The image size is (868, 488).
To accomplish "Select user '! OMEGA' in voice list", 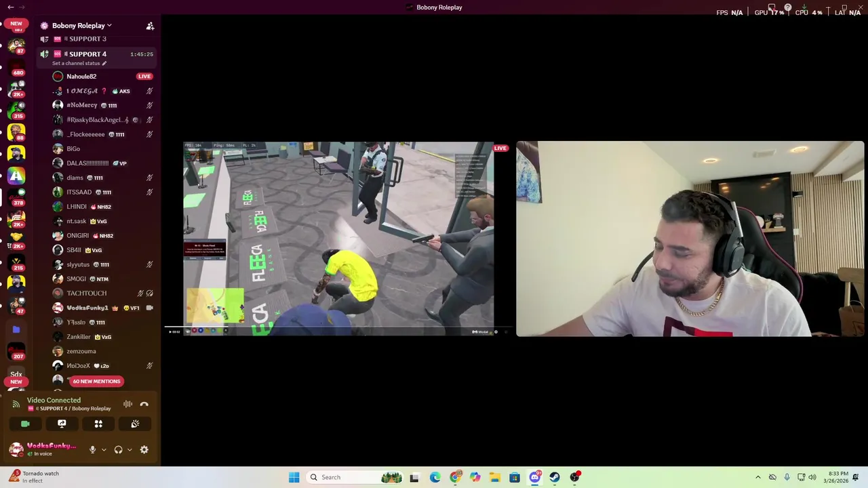I will coord(102,91).
